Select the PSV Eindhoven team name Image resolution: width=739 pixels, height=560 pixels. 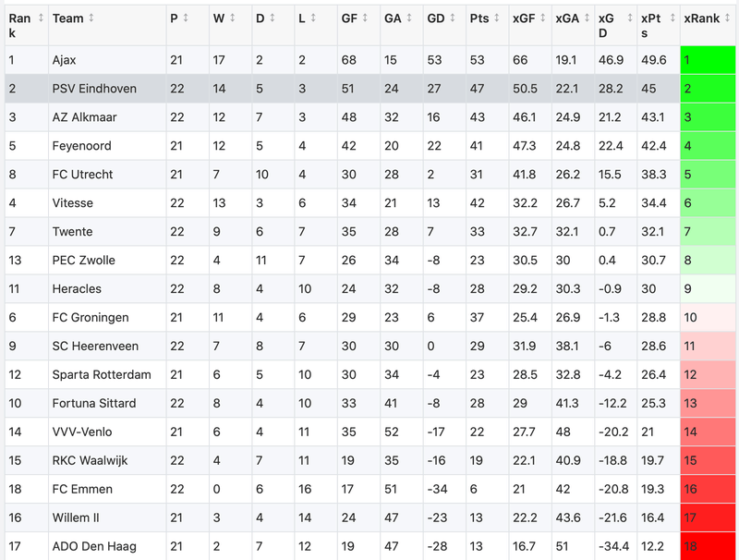click(x=94, y=89)
